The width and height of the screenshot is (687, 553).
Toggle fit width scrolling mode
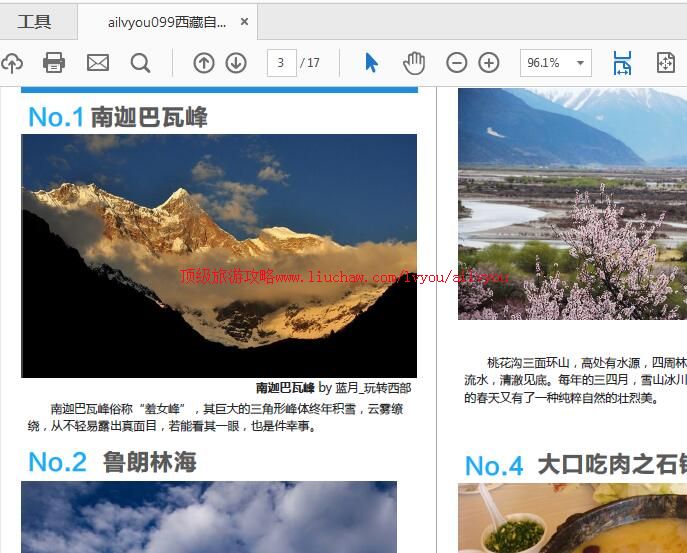click(622, 63)
